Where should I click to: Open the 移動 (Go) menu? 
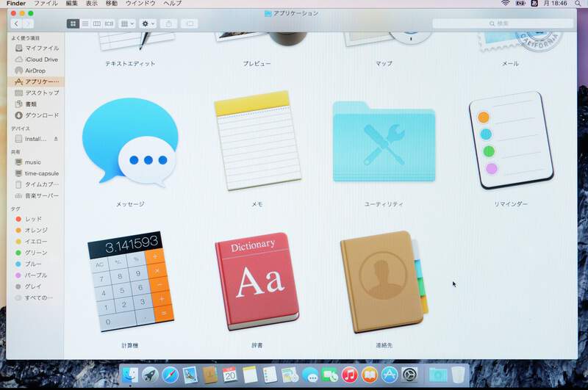112,3
